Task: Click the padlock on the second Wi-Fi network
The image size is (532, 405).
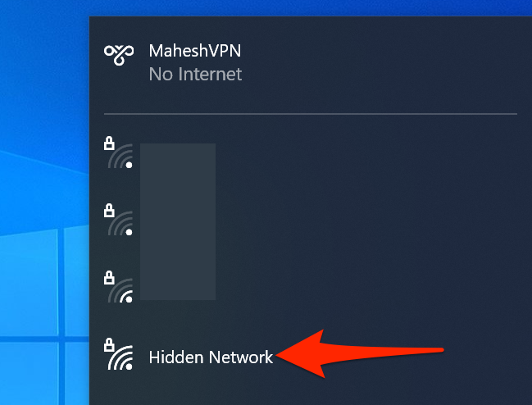Action: click(109, 211)
